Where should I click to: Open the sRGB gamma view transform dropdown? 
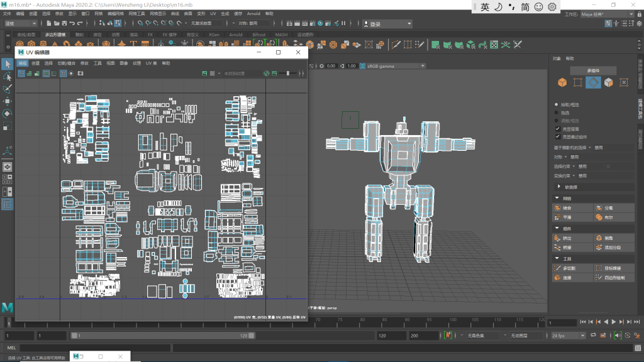click(396, 65)
